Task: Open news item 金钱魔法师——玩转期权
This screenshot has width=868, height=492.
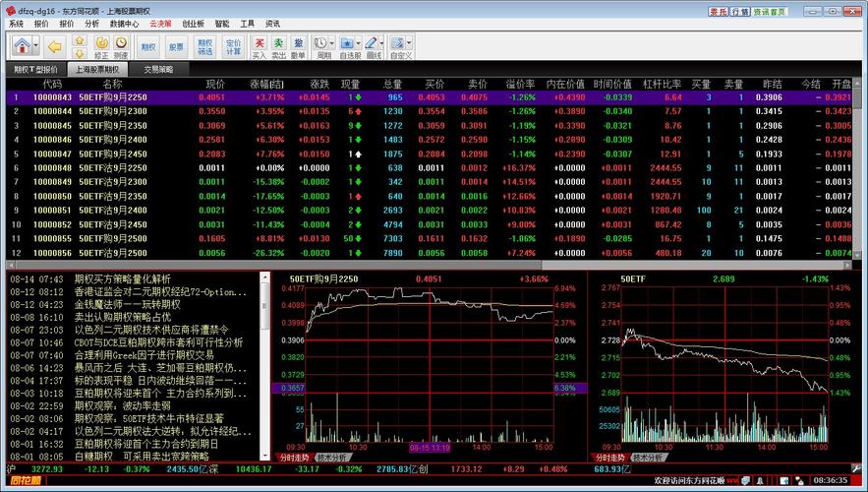Action: [128, 305]
